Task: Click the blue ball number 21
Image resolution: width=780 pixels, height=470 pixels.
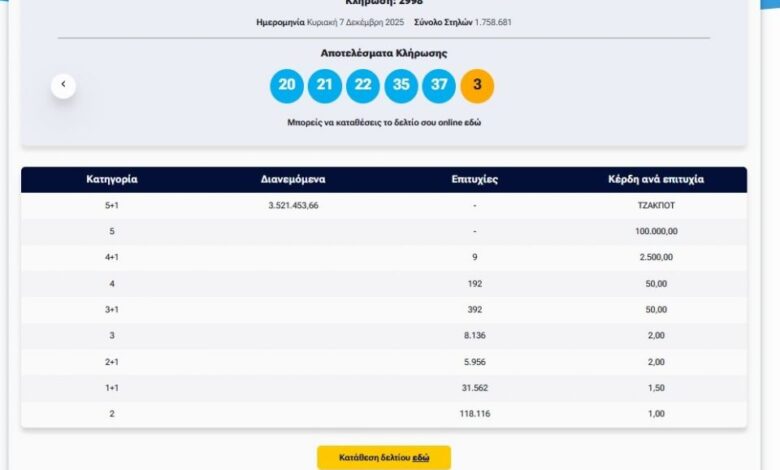Action: pos(325,86)
